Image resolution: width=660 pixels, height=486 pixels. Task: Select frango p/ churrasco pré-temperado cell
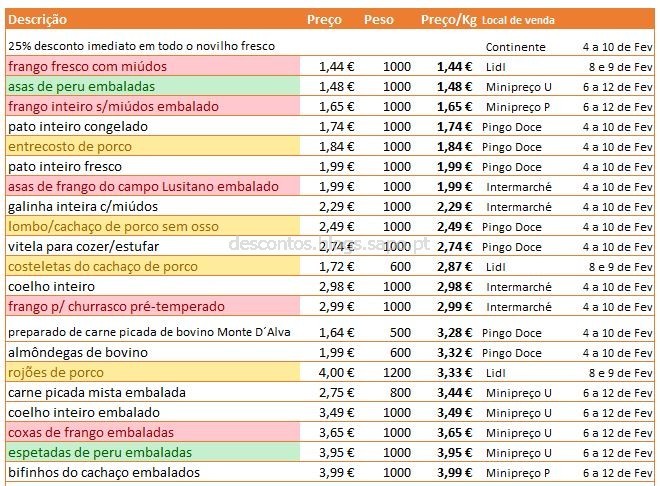(x=153, y=306)
